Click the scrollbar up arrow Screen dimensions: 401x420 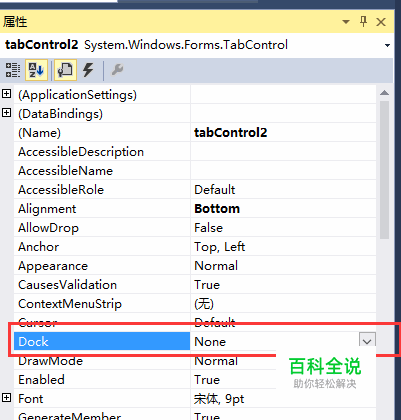pos(384,93)
